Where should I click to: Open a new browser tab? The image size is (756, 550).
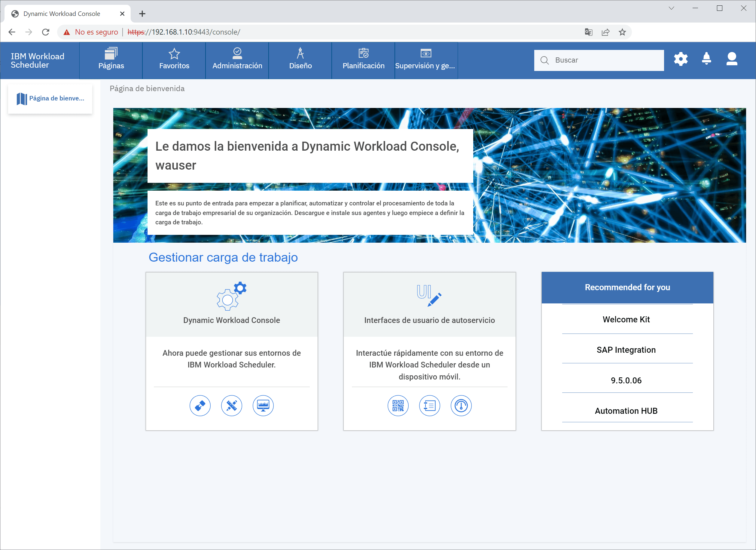[x=142, y=14]
